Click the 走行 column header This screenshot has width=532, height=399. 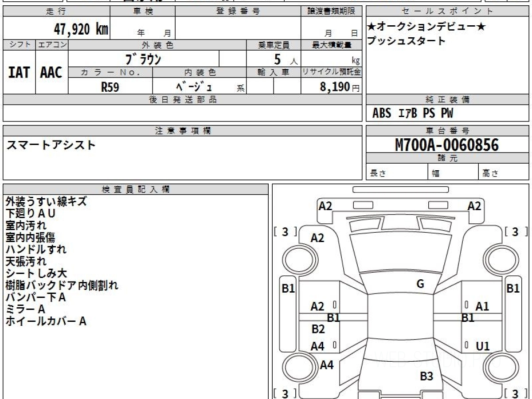point(56,12)
